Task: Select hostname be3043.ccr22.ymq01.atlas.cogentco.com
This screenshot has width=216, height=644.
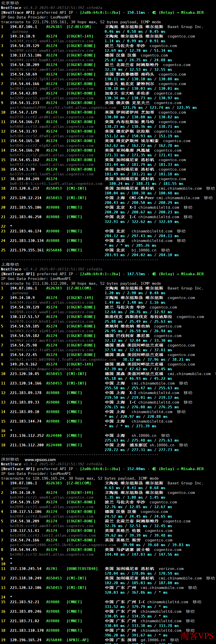Action: 52,89
